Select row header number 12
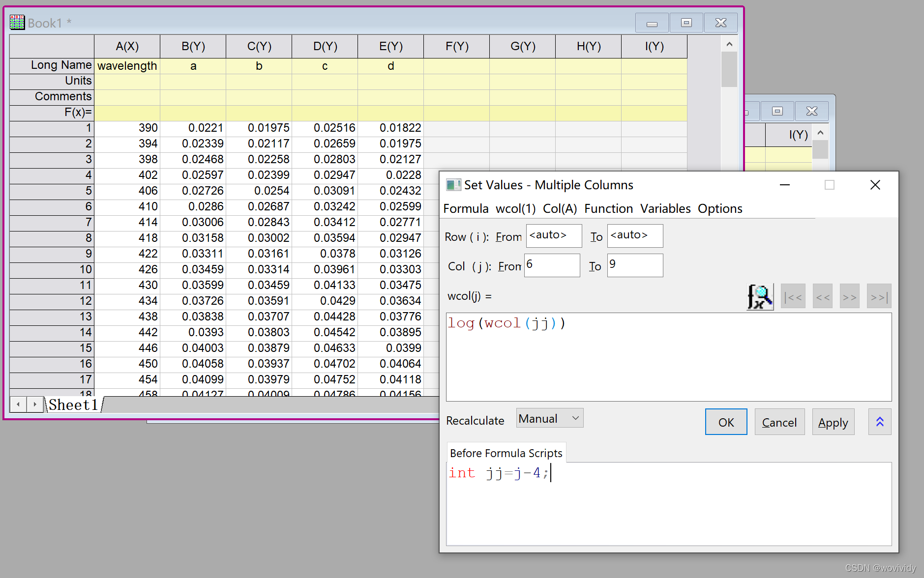This screenshot has width=924, height=578. click(x=52, y=301)
